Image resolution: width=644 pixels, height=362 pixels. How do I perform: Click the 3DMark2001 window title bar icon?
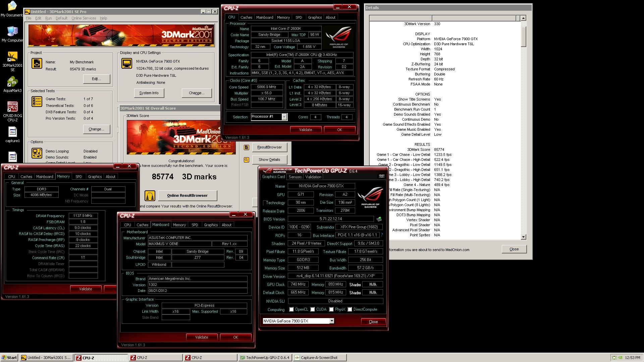click(x=28, y=12)
